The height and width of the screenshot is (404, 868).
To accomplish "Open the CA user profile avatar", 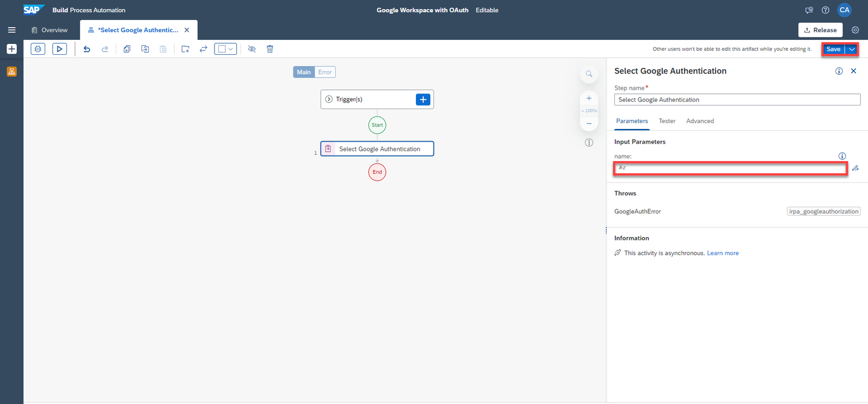I will click(x=844, y=10).
